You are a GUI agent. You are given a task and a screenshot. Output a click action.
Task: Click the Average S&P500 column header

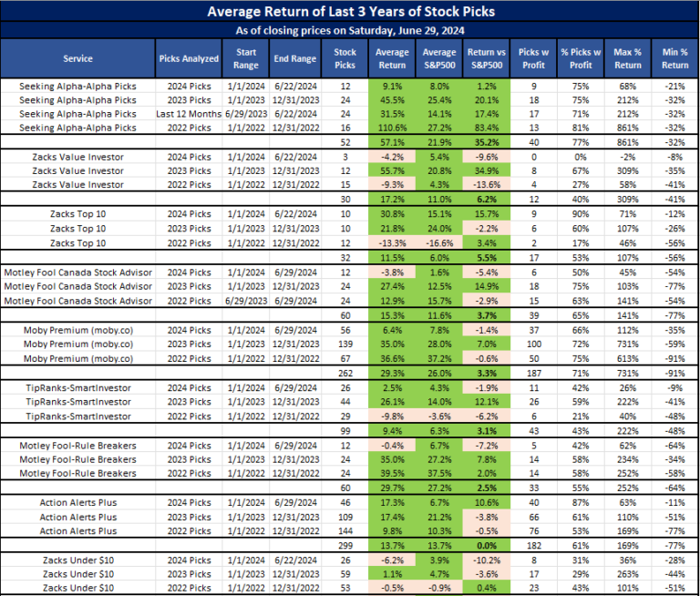tap(440, 58)
